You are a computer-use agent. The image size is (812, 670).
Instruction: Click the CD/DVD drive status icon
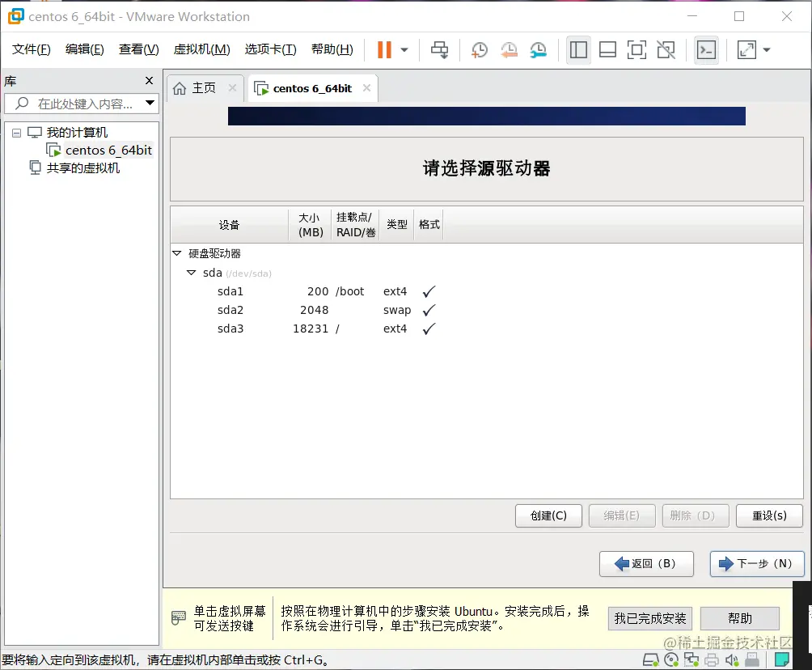point(671,659)
